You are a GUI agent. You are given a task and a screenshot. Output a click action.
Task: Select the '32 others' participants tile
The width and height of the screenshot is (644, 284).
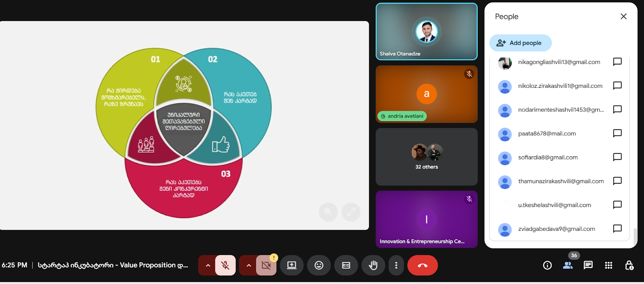click(426, 157)
